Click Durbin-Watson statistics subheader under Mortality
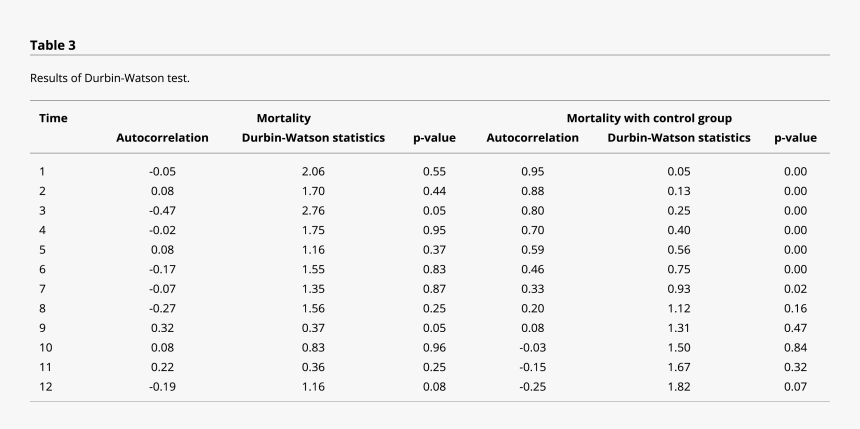The height and width of the screenshot is (429, 860). [x=313, y=138]
